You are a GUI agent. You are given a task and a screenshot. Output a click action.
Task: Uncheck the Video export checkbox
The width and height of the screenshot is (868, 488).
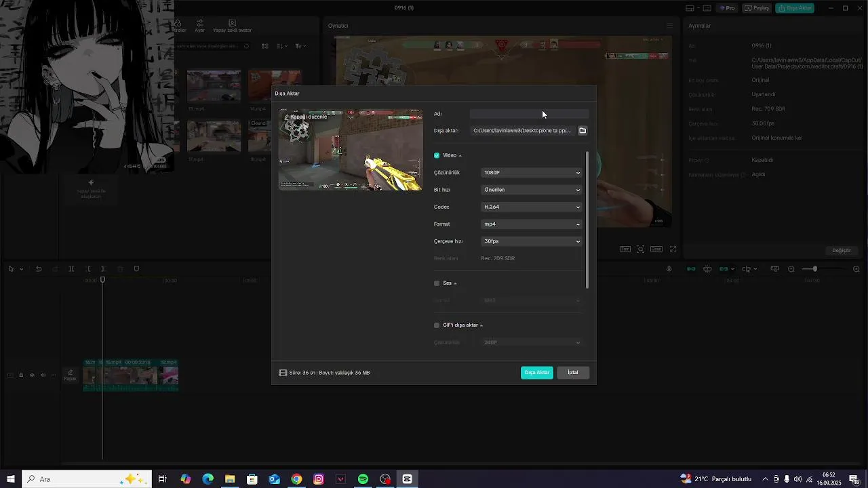tap(437, 155)
